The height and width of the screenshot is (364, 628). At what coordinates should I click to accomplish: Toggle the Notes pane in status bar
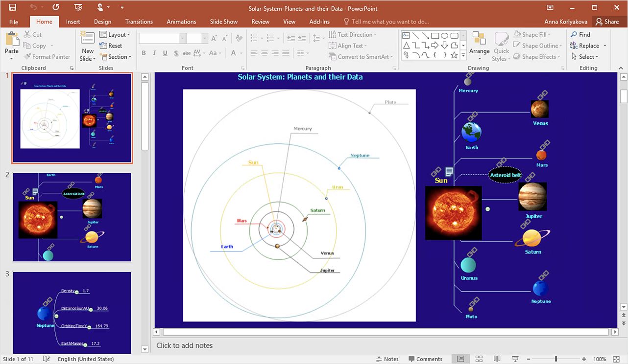pos(387,359)
